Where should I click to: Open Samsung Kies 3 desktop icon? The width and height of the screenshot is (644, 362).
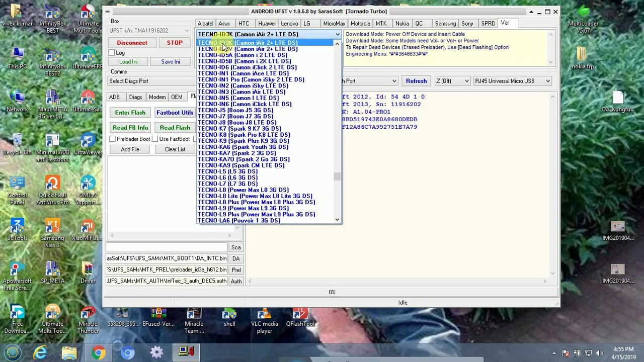point(52,233)
